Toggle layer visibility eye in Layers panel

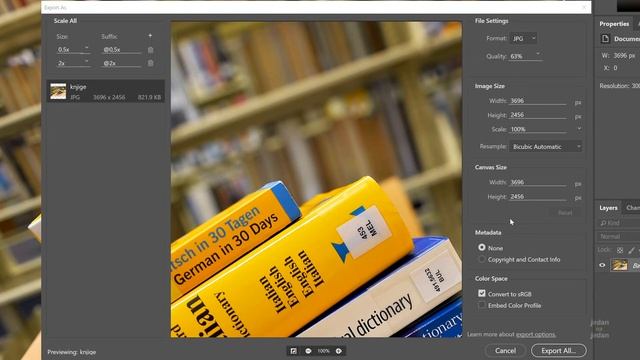(x=602, y=265)
